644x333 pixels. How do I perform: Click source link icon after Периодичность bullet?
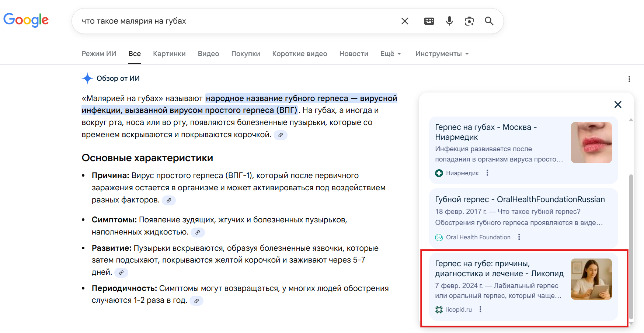pyautogui.click(x=196, y=301)
